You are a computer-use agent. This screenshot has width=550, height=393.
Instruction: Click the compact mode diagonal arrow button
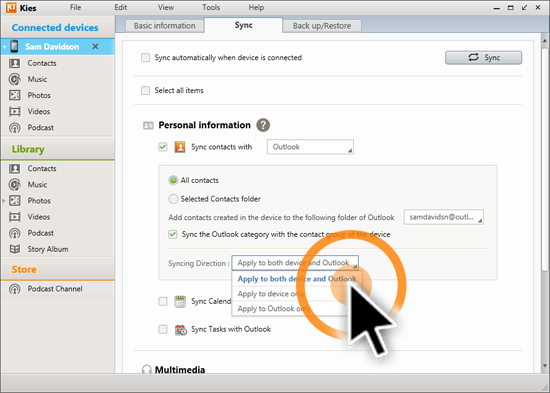(524, 7)
